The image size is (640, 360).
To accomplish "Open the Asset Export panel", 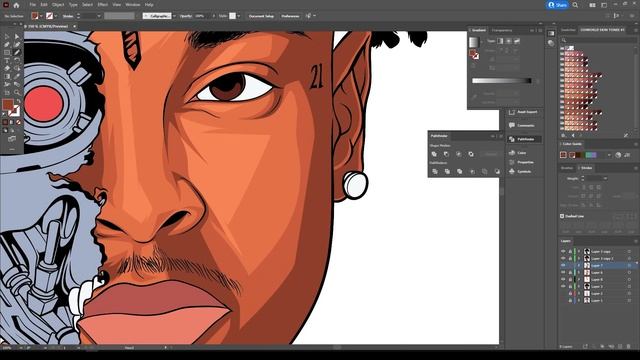I will click(523, 112).
